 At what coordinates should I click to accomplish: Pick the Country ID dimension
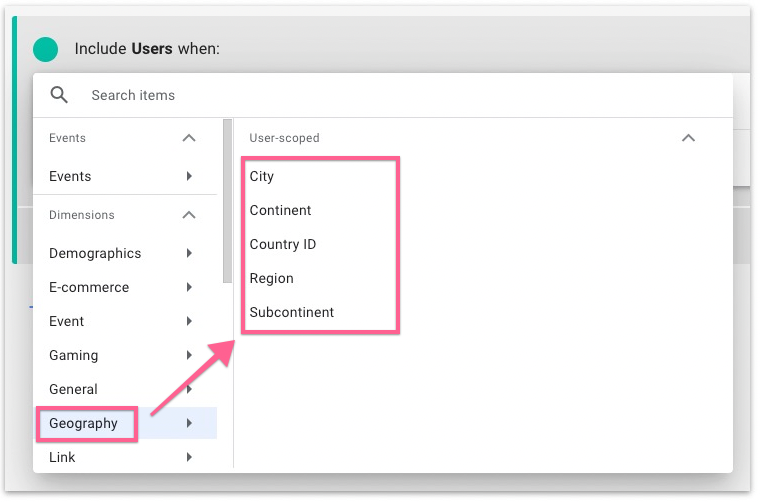(283, 244)
